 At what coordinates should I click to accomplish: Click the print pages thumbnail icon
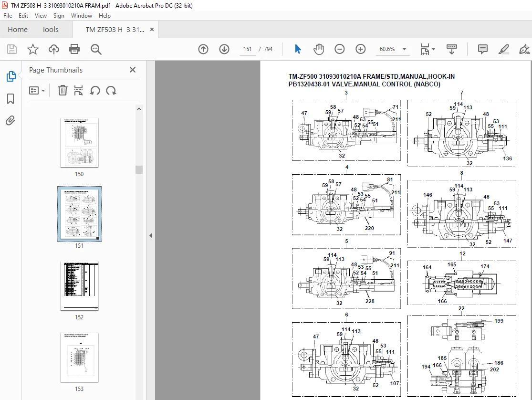point(78,90)
